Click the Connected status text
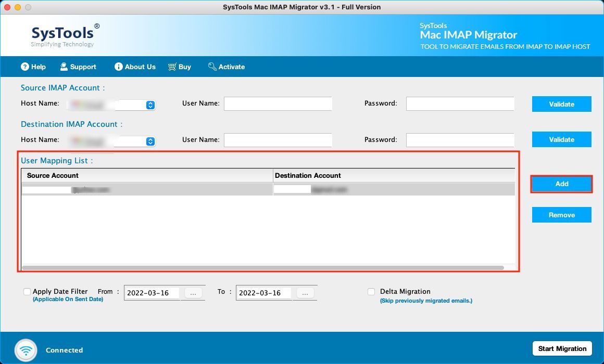 pyautogui.click(x=65, y=350)
